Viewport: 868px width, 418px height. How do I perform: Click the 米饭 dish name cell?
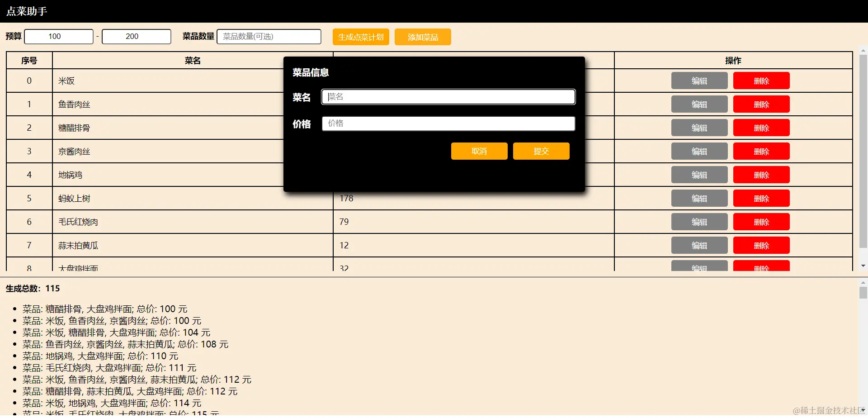point(168,81)
